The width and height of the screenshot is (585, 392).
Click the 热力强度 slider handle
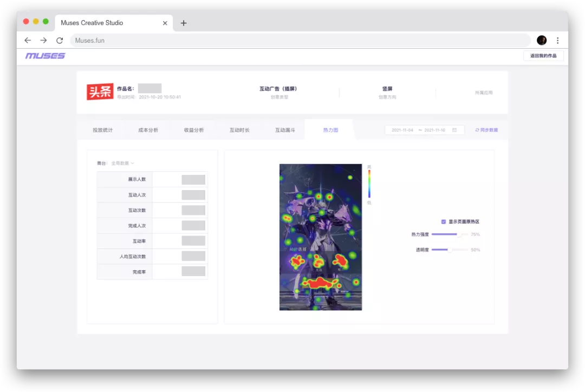(x=459, y=234)
